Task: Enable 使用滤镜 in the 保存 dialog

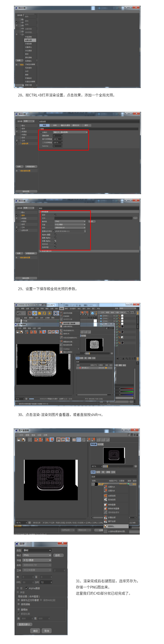Action: point(19,604)
